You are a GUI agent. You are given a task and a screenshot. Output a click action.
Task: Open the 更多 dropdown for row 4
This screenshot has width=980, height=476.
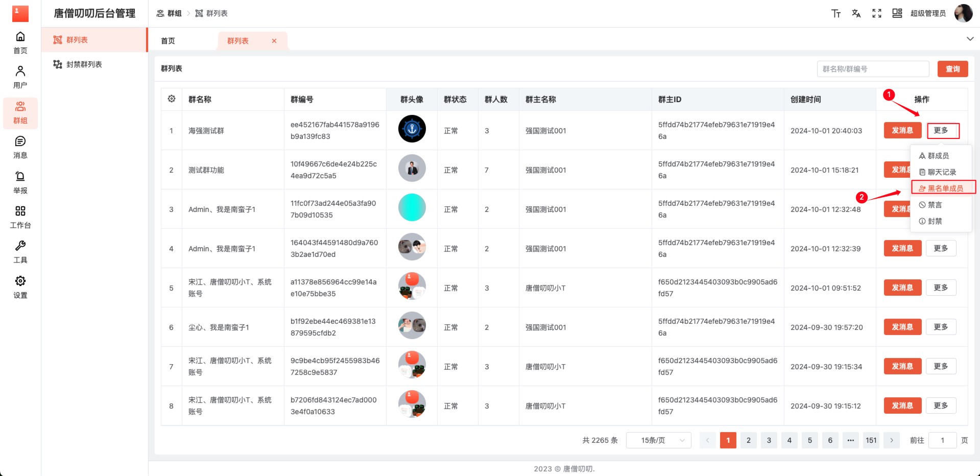[941, 248]
